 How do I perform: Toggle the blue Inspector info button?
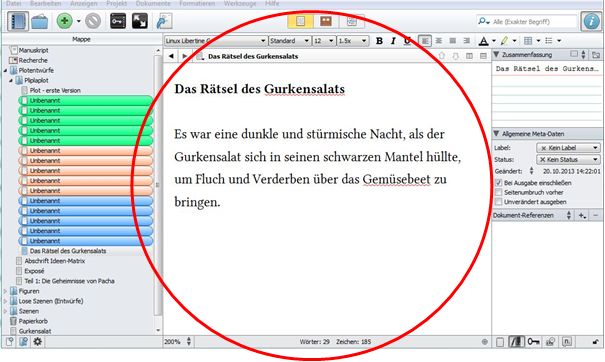click(x=591, y=21)
